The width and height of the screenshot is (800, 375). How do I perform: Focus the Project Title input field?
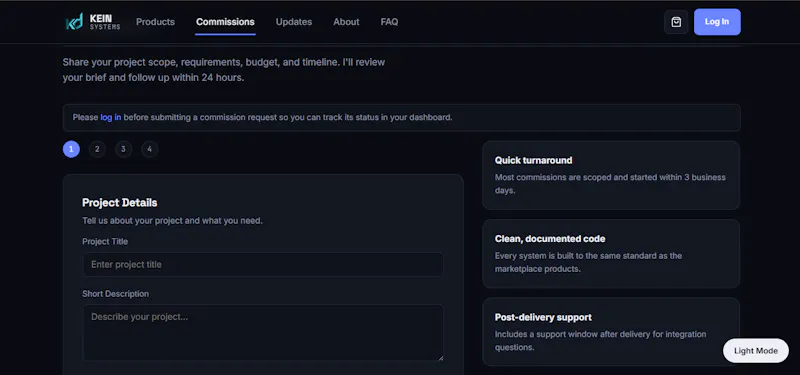[x=263, y=264]
